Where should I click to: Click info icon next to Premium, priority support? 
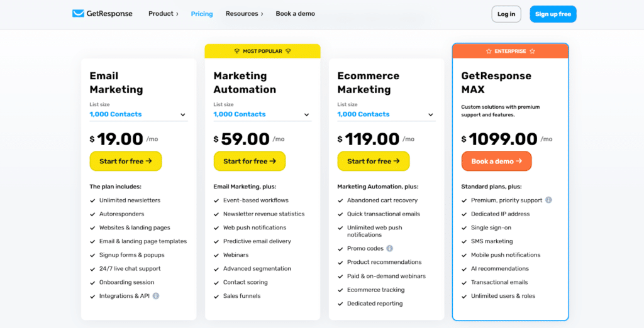point(548,200)
